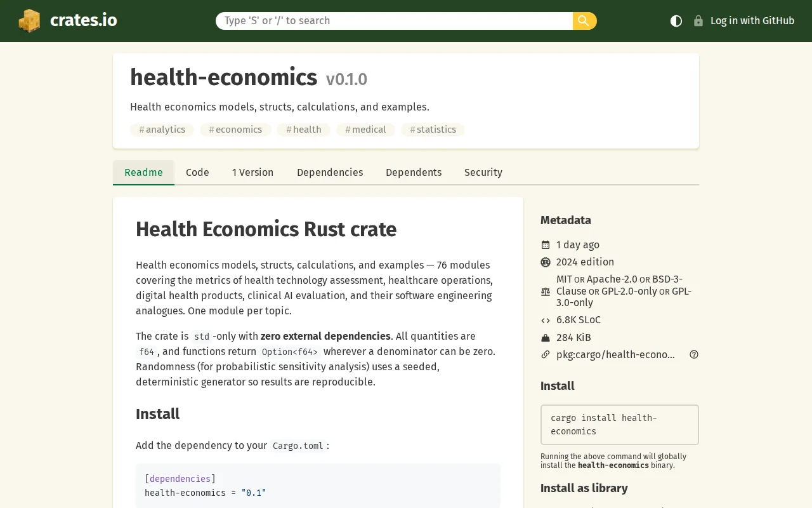Open the 1 Version tab
Viewport: 812px width, 508px height.
tap(252, 173)
